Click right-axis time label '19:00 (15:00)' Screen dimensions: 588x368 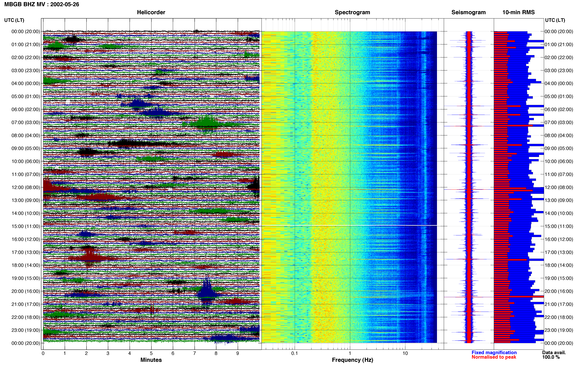[x=559, y=278]
